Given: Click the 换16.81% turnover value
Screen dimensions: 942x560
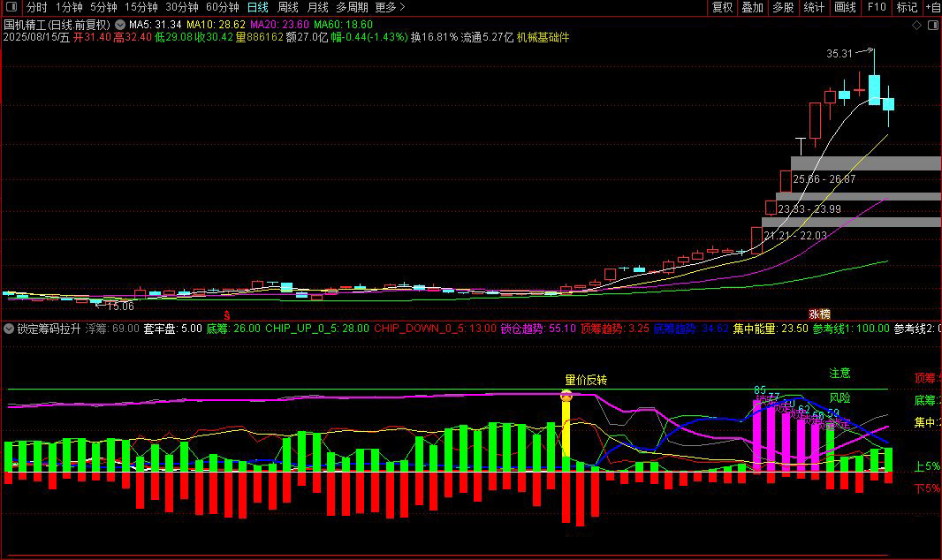Looking at the screenshot, I should [434, 37].
